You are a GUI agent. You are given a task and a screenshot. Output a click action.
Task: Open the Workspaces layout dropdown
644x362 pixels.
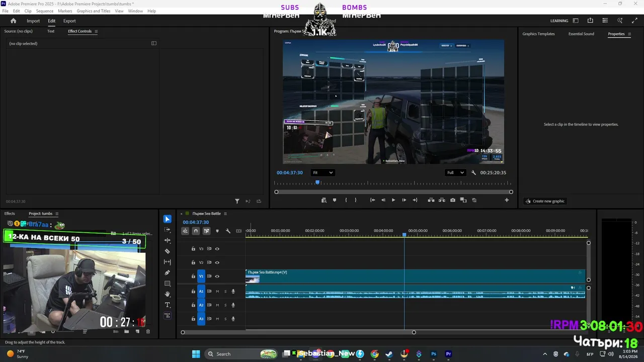click(576, 21)
